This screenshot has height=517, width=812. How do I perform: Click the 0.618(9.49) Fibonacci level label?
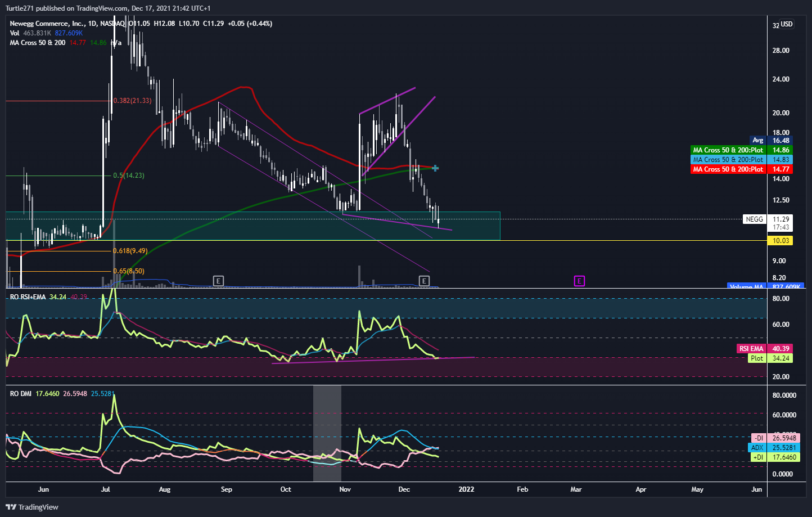(x=130, y=251)
